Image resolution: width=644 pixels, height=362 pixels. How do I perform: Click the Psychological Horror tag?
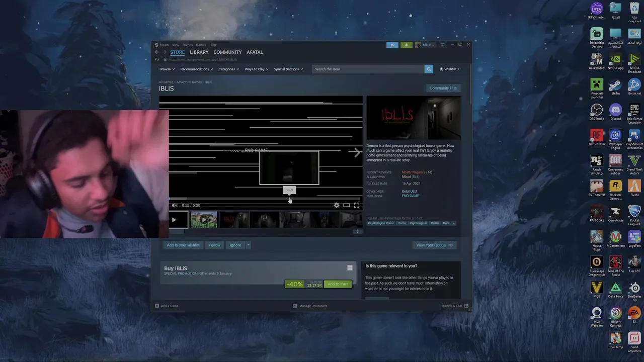click(x=381, y=223)
